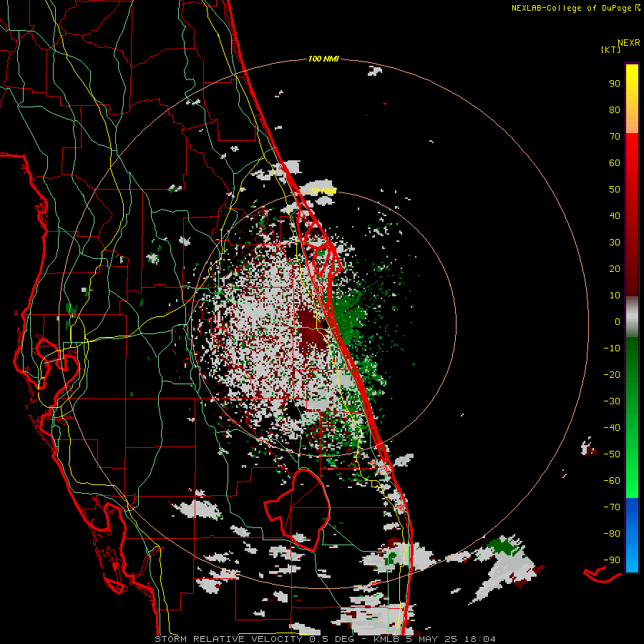
Task: Click the positive 20 scale value
Action: pyautogui.click(x=615, y=269)
